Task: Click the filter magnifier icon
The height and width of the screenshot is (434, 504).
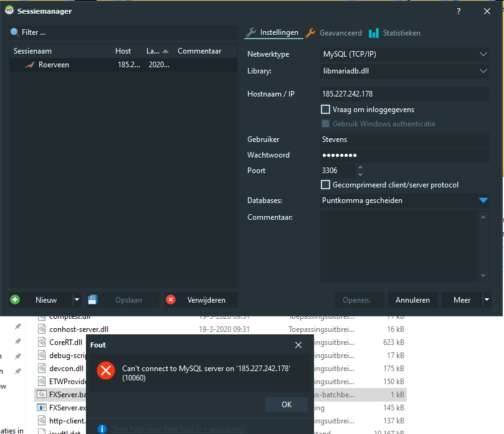Action: click(x=14, y=32)
